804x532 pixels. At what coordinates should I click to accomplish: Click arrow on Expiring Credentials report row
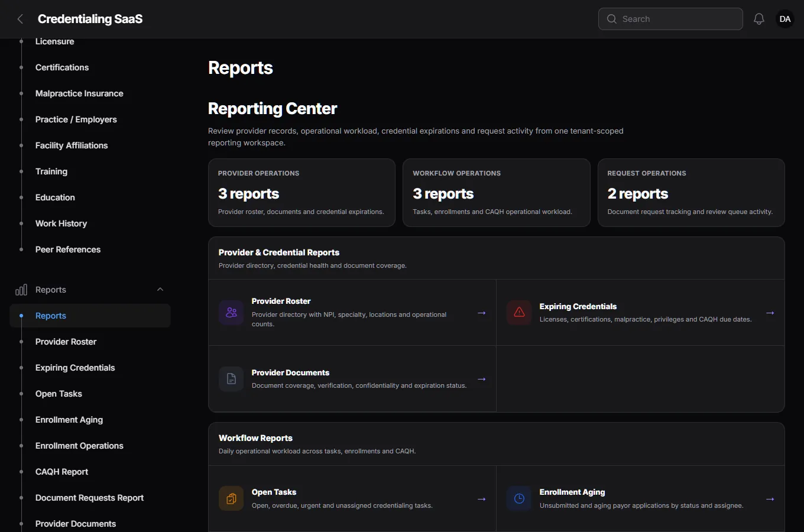tap(770, 313)
